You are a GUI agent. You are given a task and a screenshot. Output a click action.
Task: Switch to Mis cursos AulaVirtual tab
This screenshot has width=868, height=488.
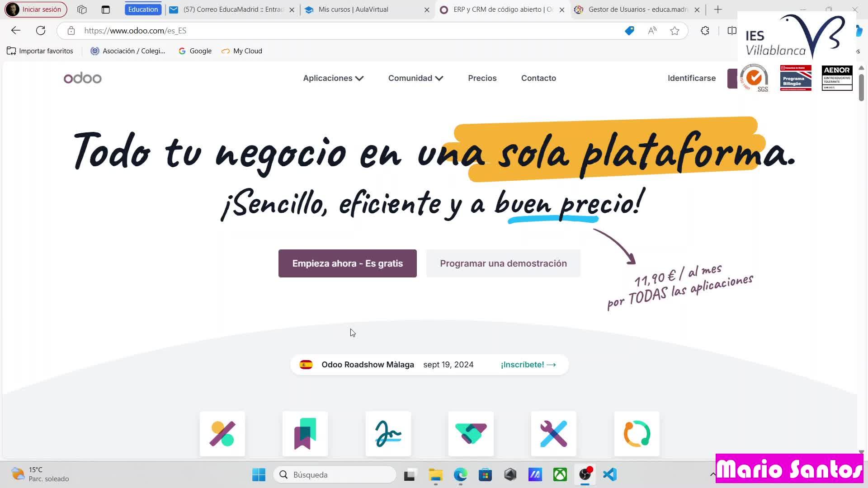coord(353,9)
